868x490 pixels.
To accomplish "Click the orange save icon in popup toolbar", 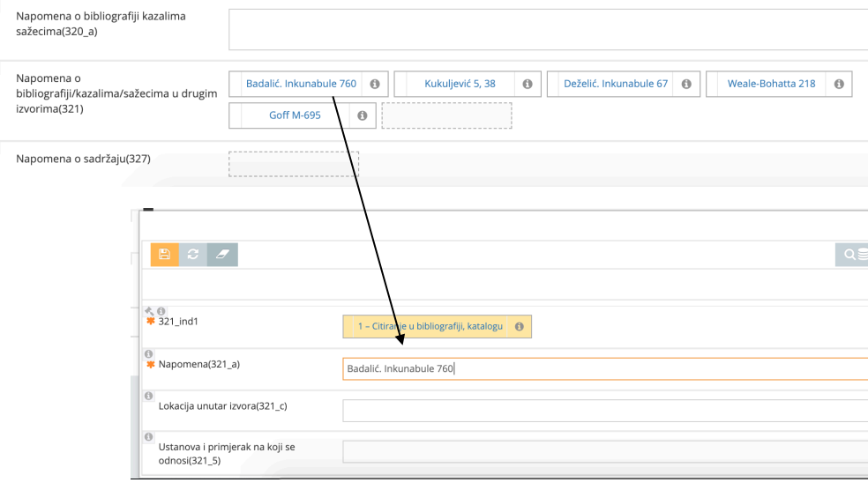I will [x=164, y=255].
